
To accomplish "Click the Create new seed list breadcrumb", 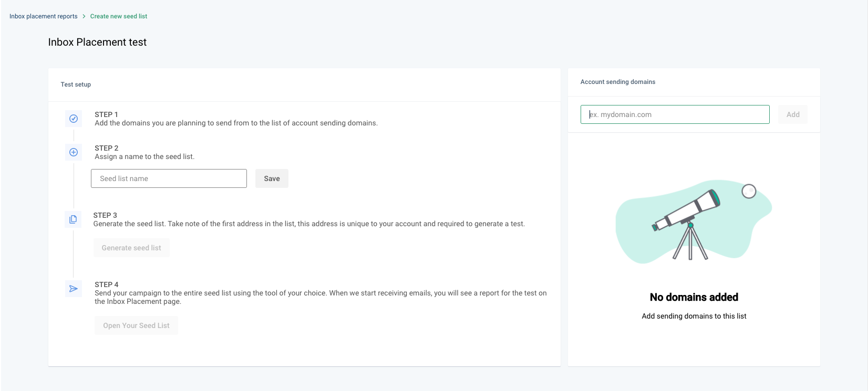I will click(x=119, y=16).
